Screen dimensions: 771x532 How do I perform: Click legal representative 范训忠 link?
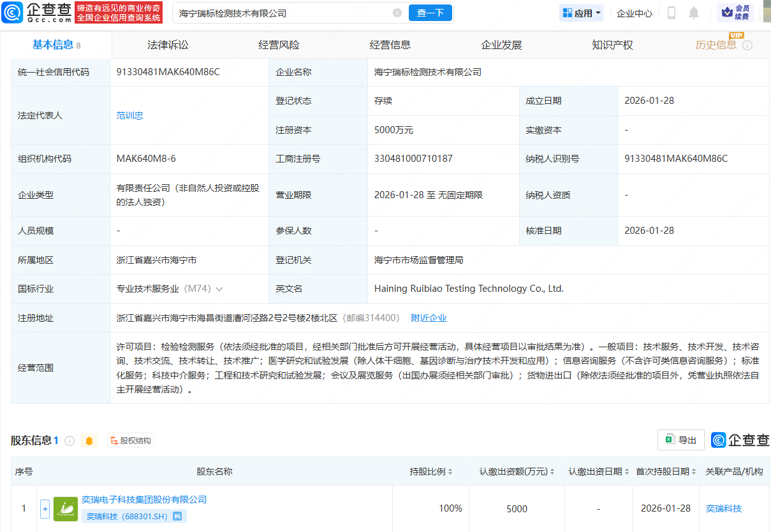129,115
